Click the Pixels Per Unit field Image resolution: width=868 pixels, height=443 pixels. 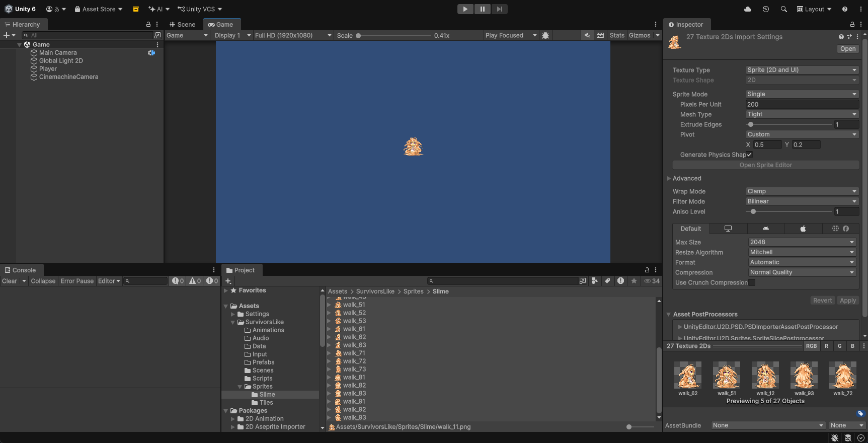802,104
